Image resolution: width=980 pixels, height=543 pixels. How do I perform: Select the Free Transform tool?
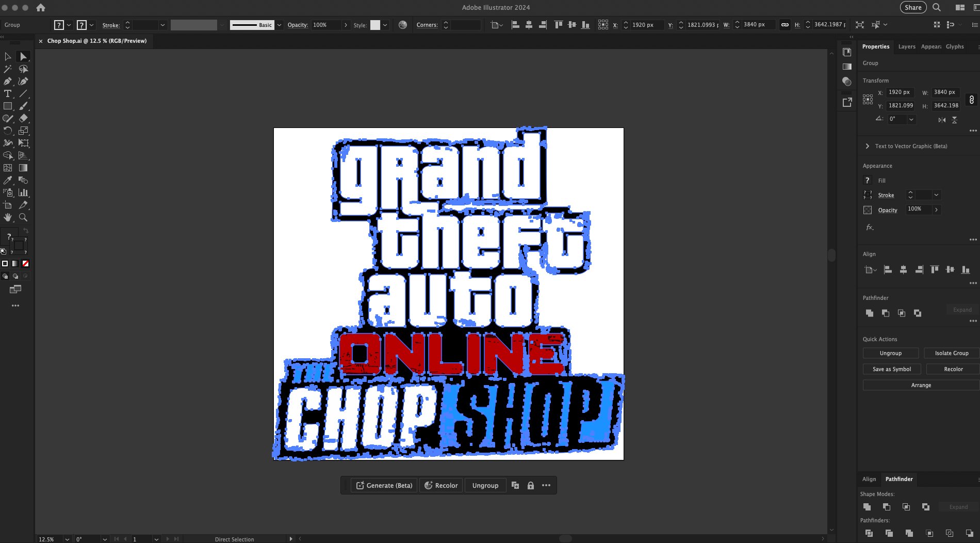(x=23, y=143)
